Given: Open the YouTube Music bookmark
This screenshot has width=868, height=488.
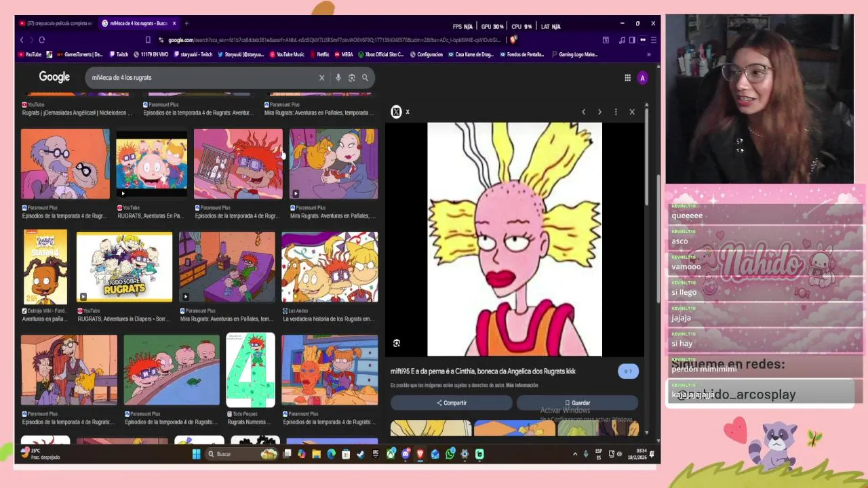Looking at the screenshot, I should [287, 55].
